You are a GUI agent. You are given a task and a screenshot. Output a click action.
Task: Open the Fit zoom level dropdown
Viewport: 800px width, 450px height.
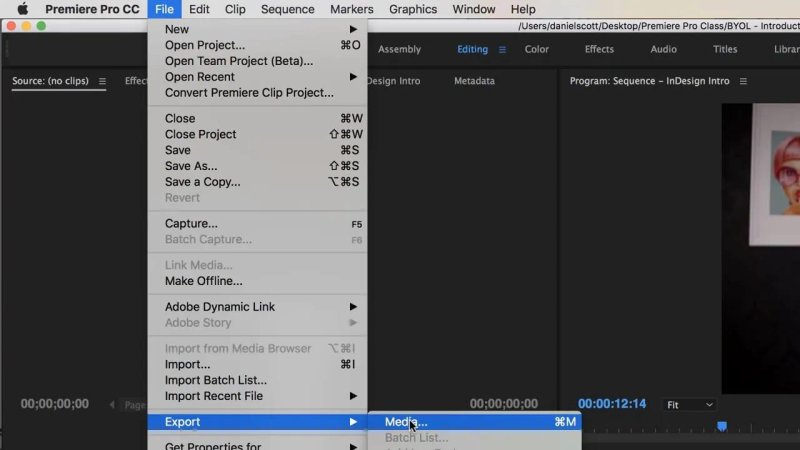(x=689, y=405)
